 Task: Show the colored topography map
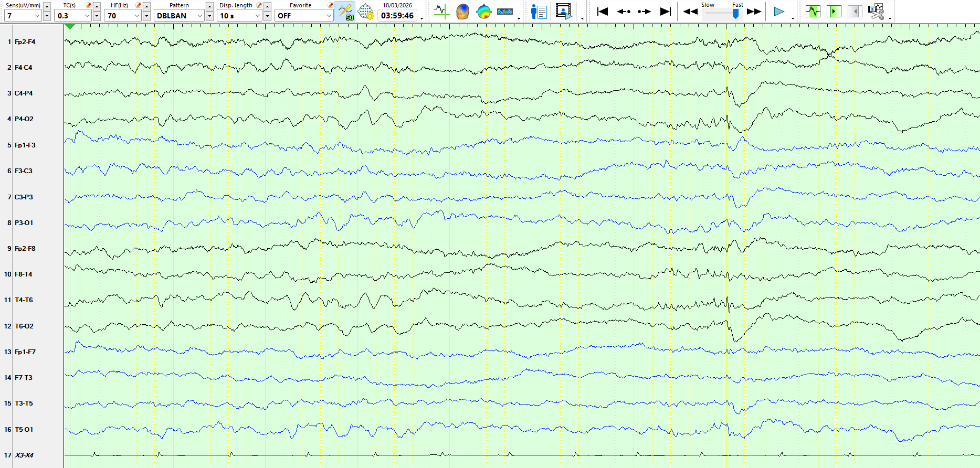[x=483, y=12]
